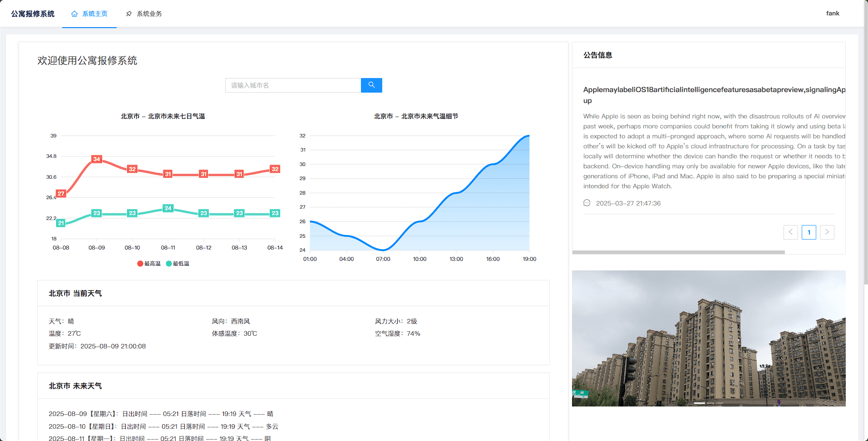Click the 风向：西南风 text
The image size is (868, 441).
pos(231,321)
